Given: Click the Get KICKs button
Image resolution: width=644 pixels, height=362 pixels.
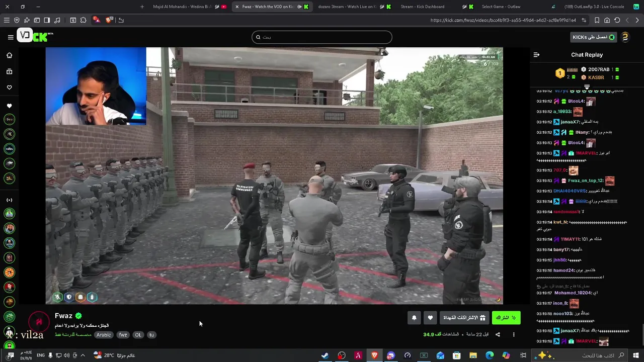Looking at the screenshot, I should click(x=594, y=37).
